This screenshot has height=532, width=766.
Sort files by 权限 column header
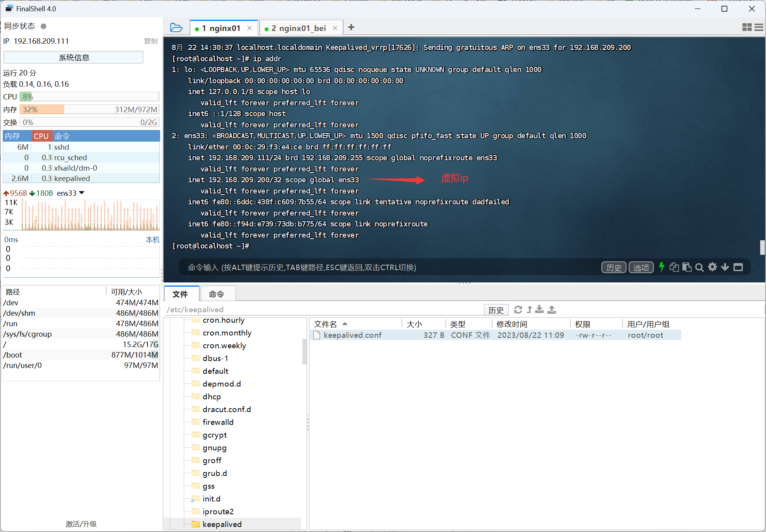[x=596, y=324]
